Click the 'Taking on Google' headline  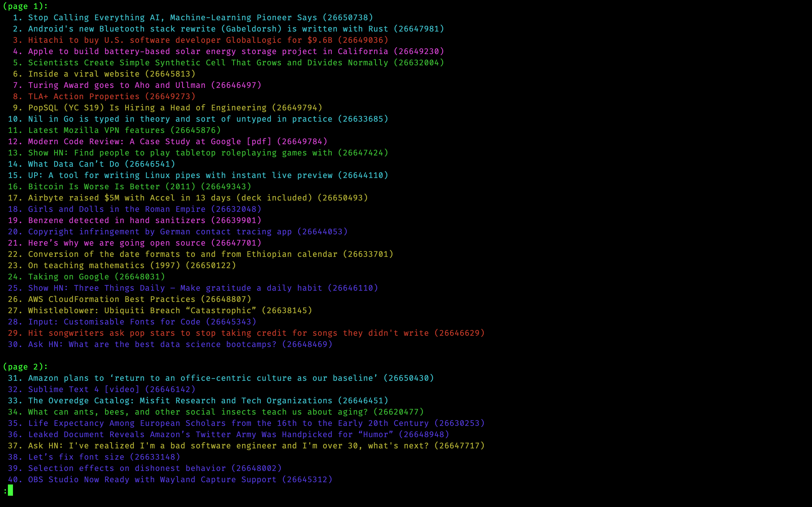(x=69, y=277)
